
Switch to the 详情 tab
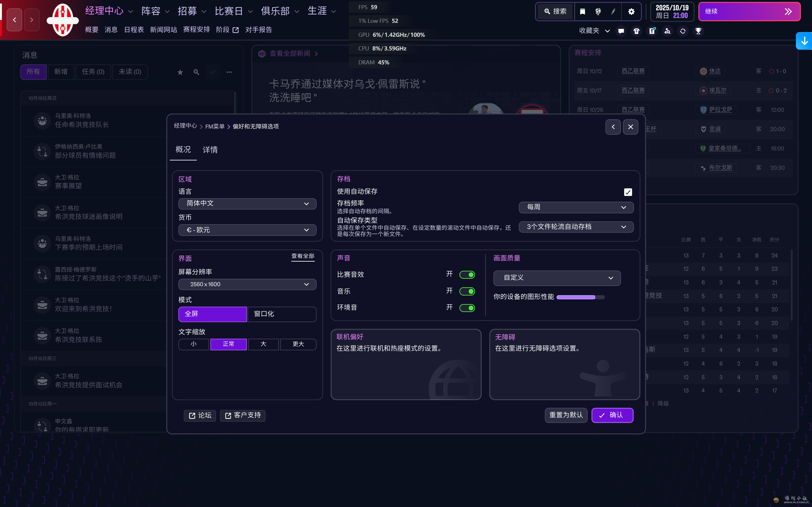[x=210, y=150]
